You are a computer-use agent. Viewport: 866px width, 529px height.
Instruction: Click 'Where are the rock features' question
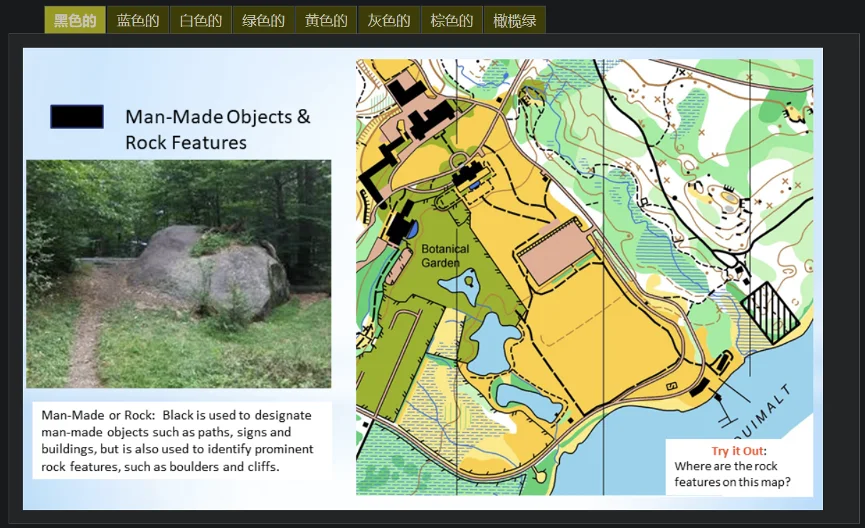732,474
